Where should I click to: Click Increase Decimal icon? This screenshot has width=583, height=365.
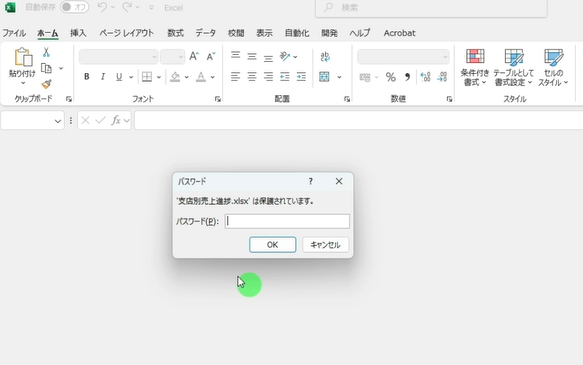pyautogui.click(x=425, y=77)
